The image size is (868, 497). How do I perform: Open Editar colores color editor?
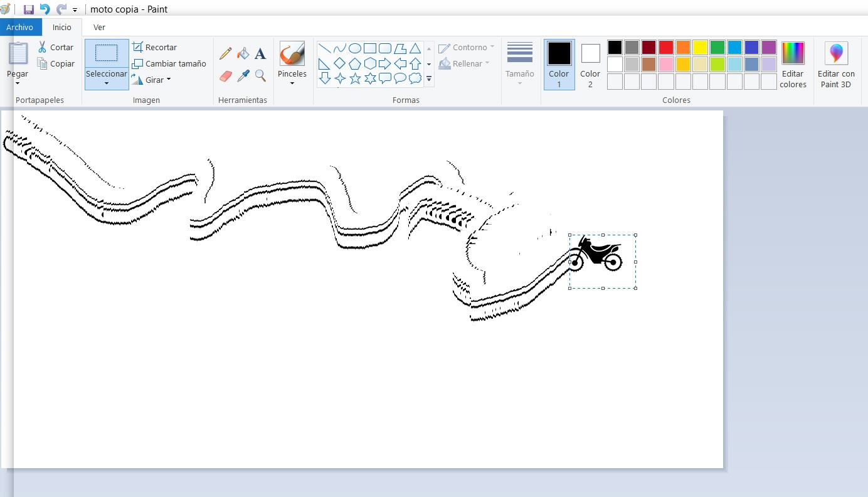click(x=793, y=65)
